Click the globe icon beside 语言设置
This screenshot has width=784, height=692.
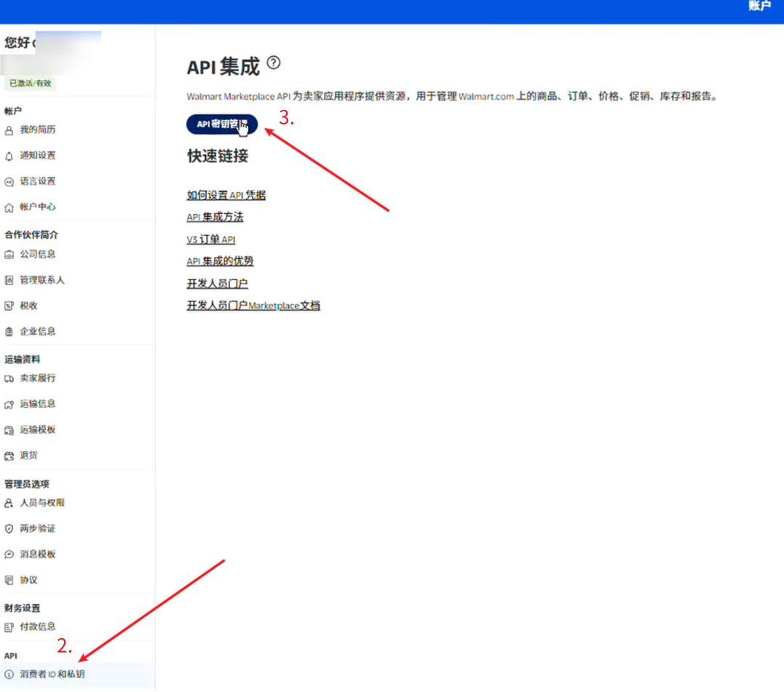(x=9, y=182)
